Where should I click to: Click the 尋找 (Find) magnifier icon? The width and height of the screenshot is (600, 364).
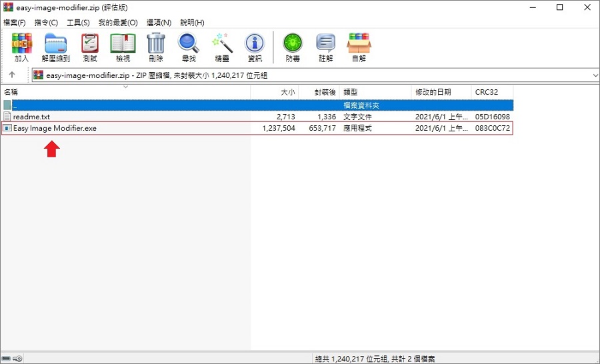tap(189, 43)
